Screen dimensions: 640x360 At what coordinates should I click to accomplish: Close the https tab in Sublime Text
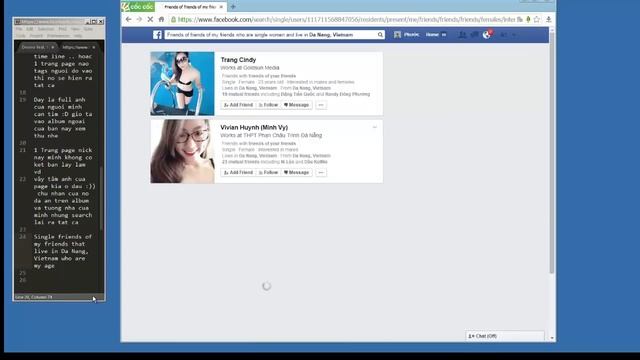[93, 47]
